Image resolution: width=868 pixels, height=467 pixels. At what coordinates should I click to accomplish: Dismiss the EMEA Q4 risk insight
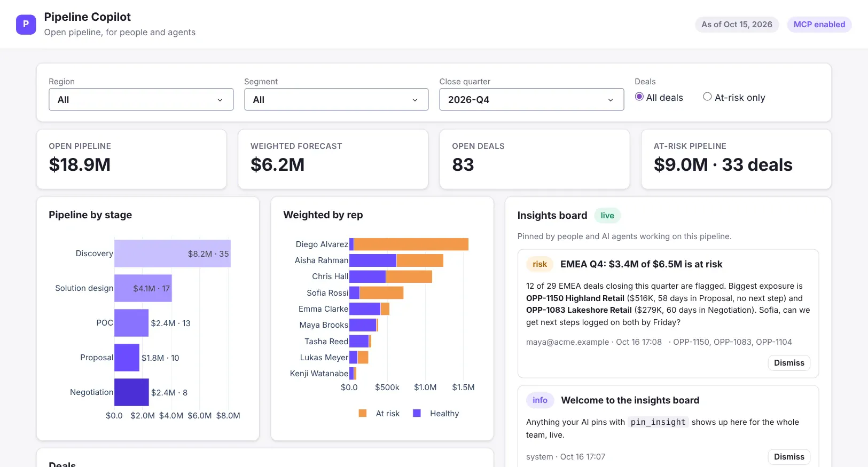click(789, 363)
